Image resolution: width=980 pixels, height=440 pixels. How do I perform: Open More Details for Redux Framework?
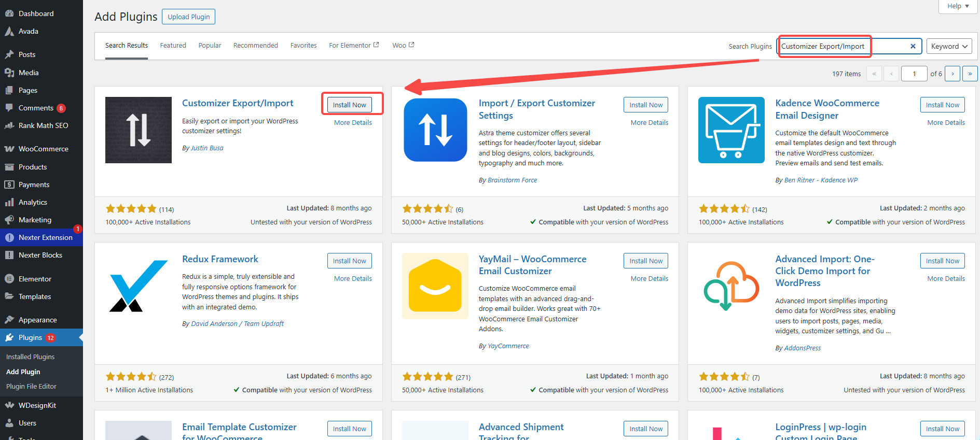click(353, 279)
